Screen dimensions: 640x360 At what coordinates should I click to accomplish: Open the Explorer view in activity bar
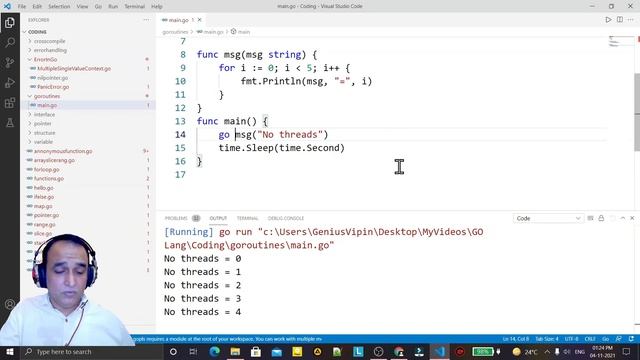[x=10, y=22]
